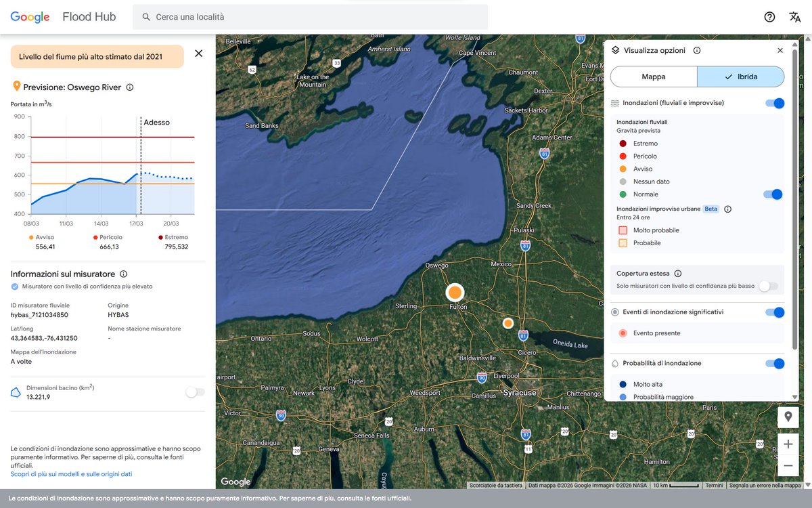Open info icon beside Visualizza opzioni
This screenshot has width=812, height=508.
(x=697, y=50)
